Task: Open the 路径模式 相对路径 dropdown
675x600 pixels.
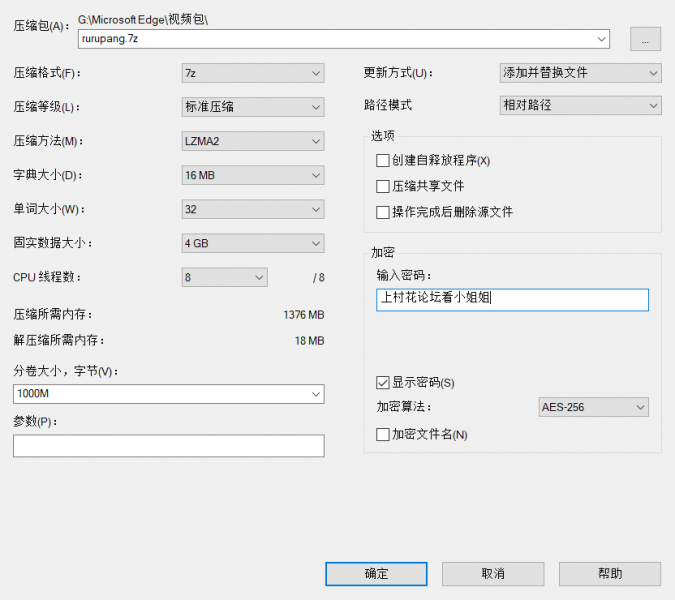Action: (580, 105)
